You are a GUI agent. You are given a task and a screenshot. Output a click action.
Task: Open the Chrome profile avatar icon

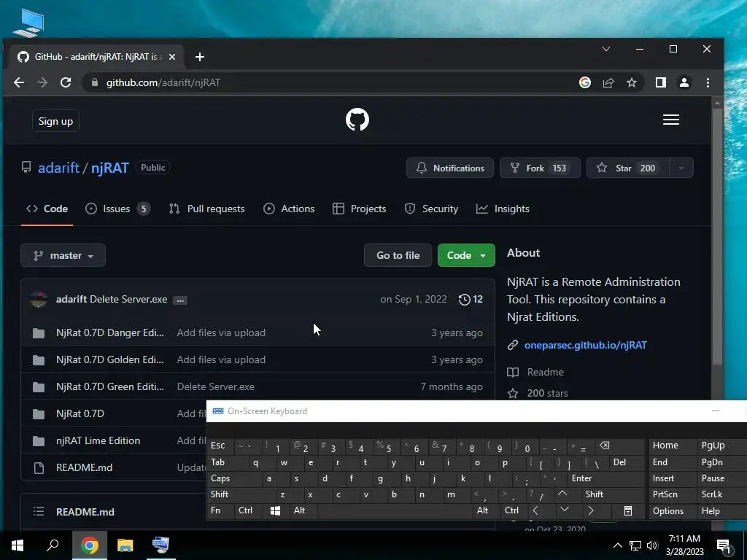(684, 82)
